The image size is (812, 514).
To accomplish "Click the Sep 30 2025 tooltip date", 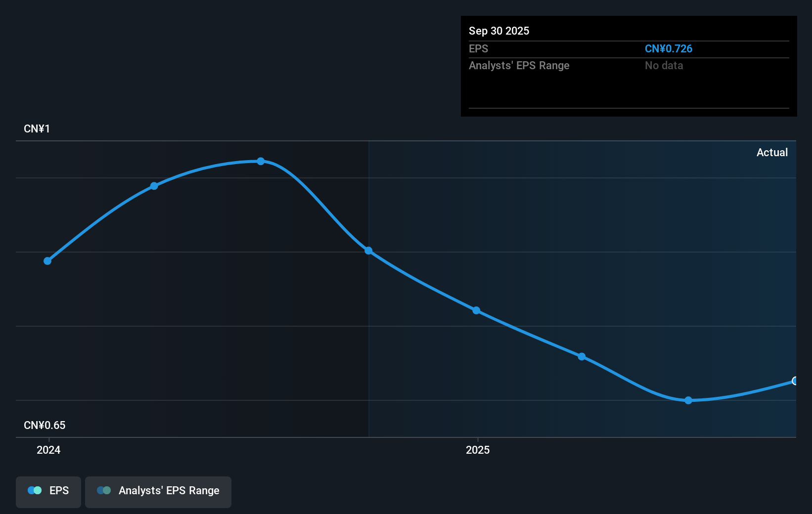I will point(499,31).
